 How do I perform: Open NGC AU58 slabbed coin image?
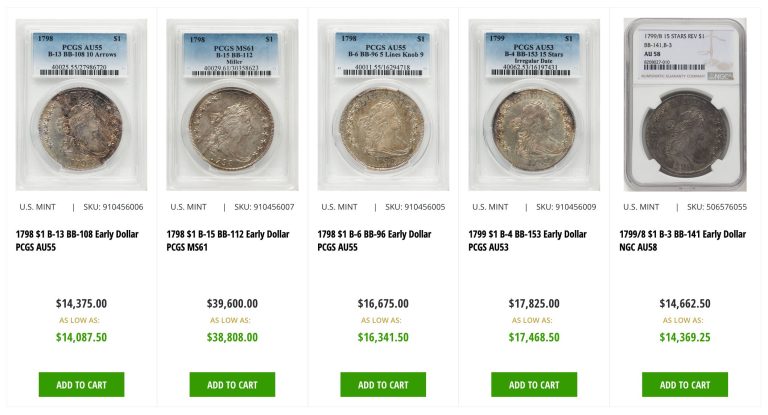pos(685,104)
